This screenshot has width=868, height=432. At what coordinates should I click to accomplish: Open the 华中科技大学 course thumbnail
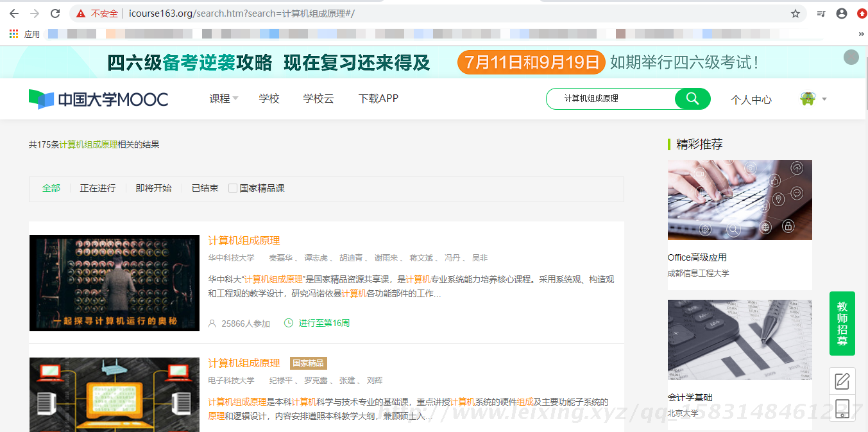(x=114, y=283)
